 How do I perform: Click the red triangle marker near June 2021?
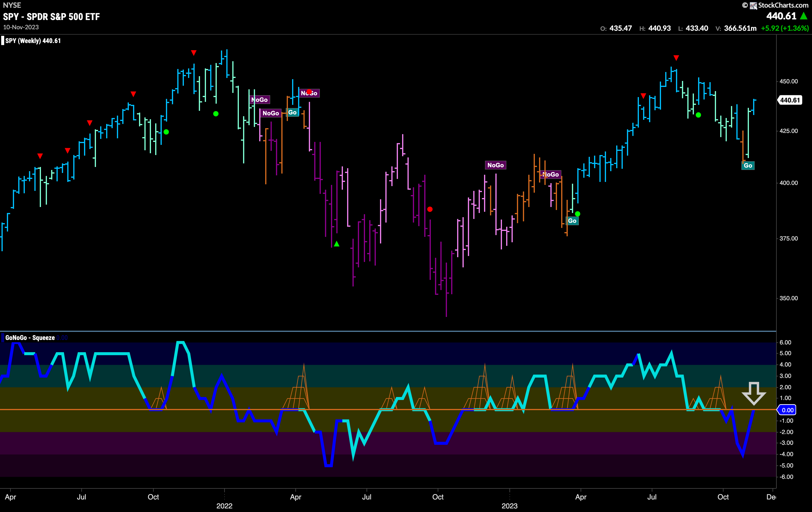pos(68,151)
